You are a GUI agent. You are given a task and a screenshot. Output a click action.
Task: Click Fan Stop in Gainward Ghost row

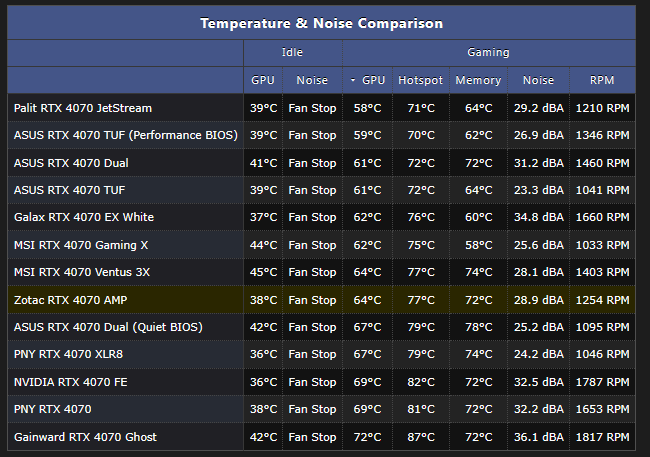(312, 437)
